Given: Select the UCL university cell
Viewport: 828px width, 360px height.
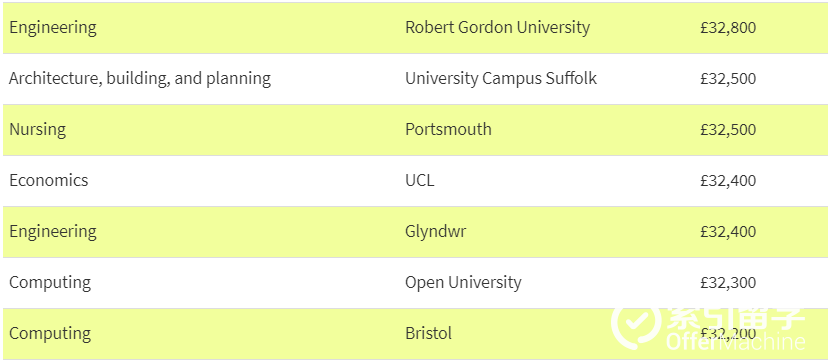Looking at the screenshot, I should [x=420, y=181].
